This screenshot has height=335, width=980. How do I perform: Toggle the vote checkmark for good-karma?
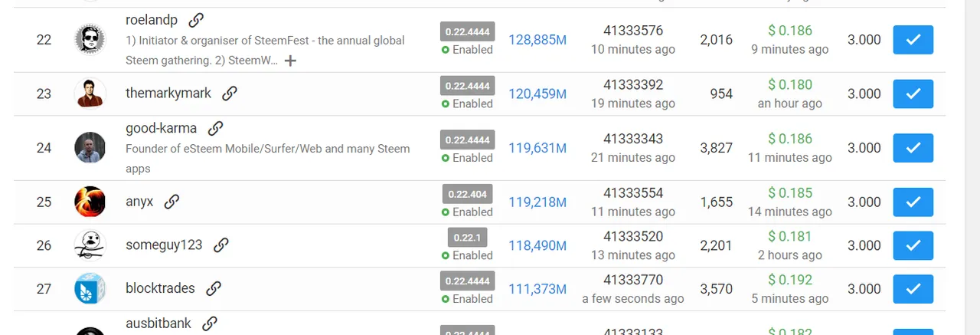tap(913, 148)
